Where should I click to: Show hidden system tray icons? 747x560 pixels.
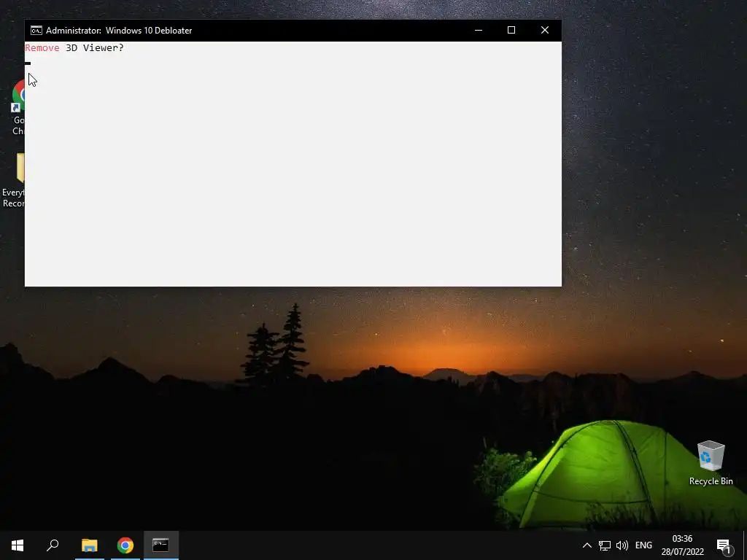point(587,545)
